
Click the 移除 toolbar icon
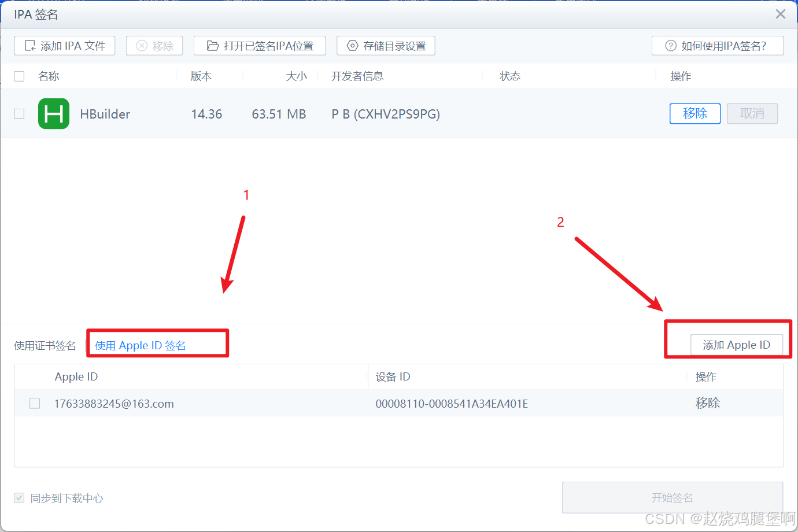(154, 45)
